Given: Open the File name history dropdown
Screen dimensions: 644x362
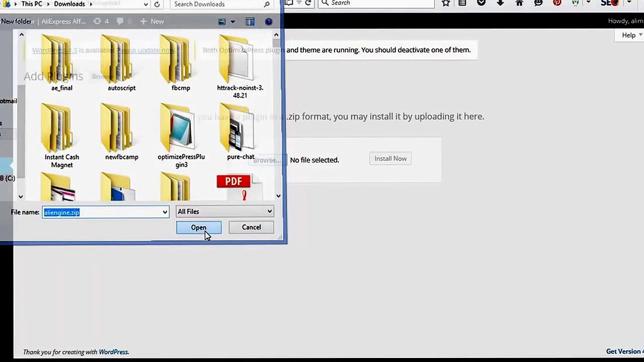Looking at the screenshot, I should point(165,212).
